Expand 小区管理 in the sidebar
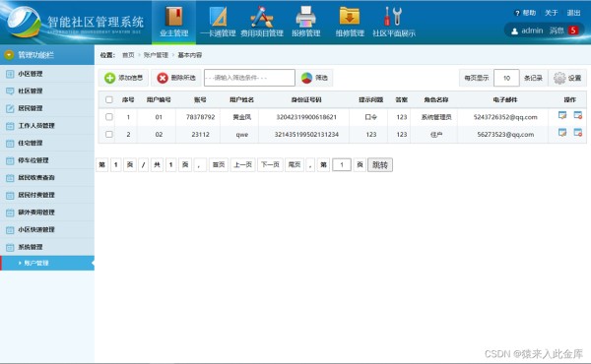 (47, 74)
